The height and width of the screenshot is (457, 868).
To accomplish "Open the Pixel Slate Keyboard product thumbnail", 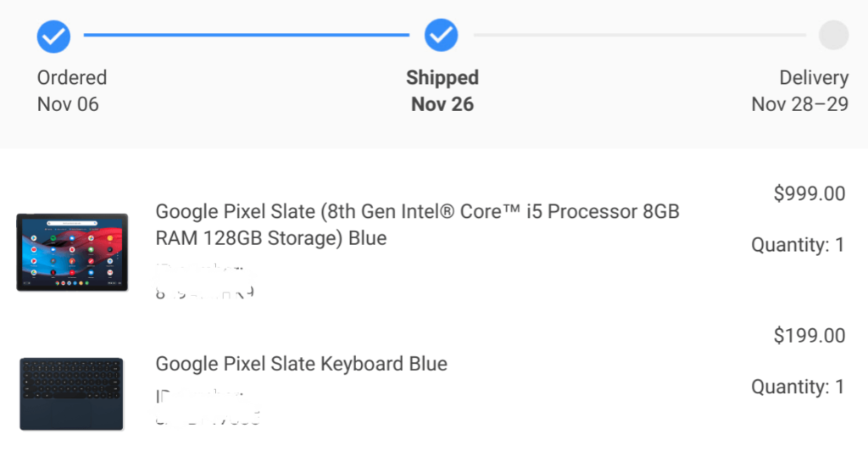I will coord(71,394).
